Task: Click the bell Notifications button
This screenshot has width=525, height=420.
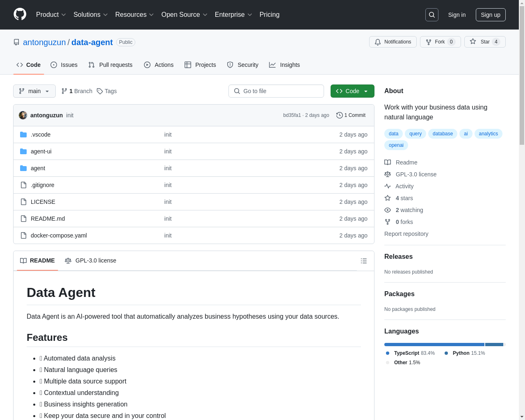Action: click(393, 42)
